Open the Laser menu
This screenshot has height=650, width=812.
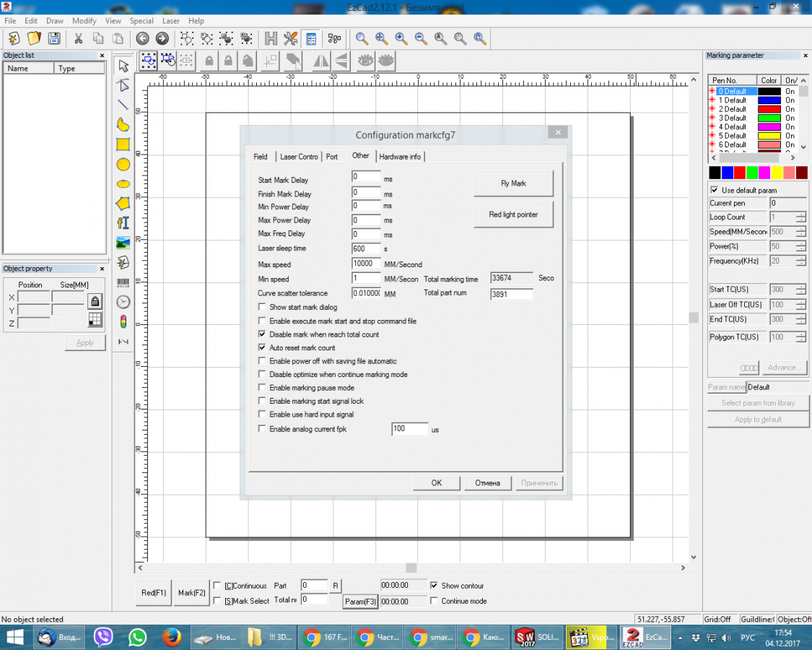[x=170, y=21]
